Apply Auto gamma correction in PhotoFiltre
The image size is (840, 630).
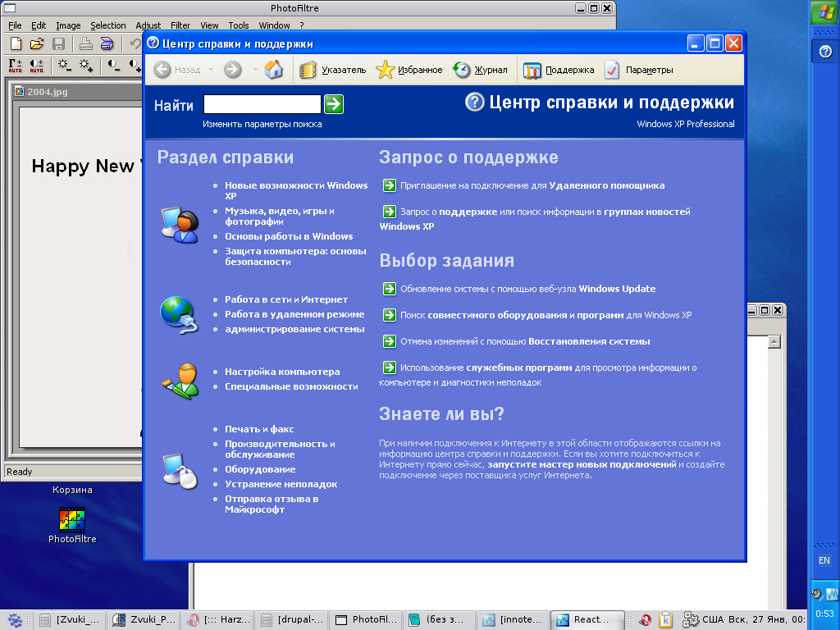coord(15,66)
